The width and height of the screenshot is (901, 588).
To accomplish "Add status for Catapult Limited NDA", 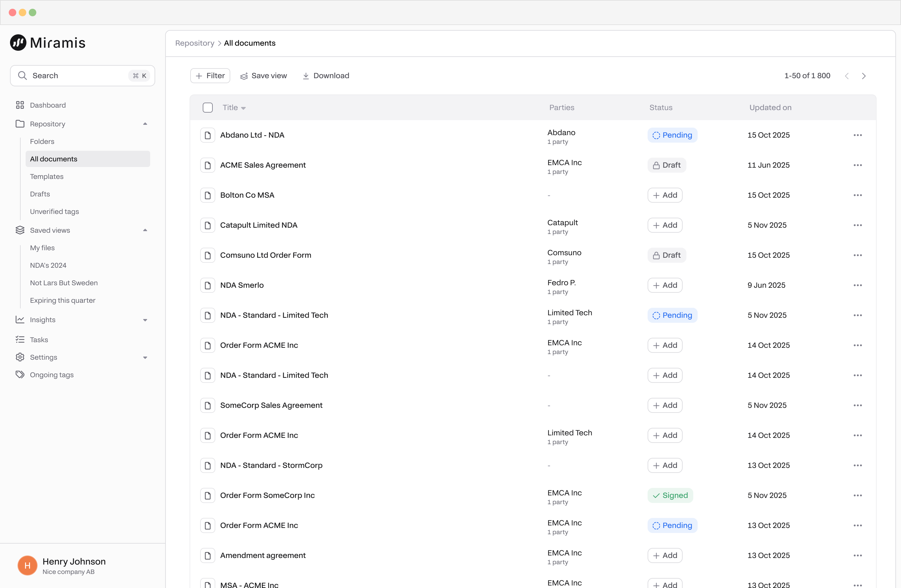I will point(665,225).
